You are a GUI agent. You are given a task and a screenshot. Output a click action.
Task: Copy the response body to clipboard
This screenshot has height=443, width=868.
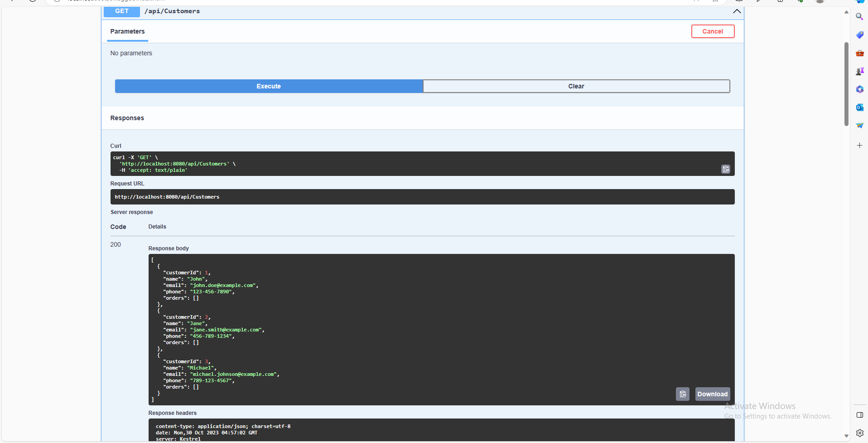pos(682,394)
